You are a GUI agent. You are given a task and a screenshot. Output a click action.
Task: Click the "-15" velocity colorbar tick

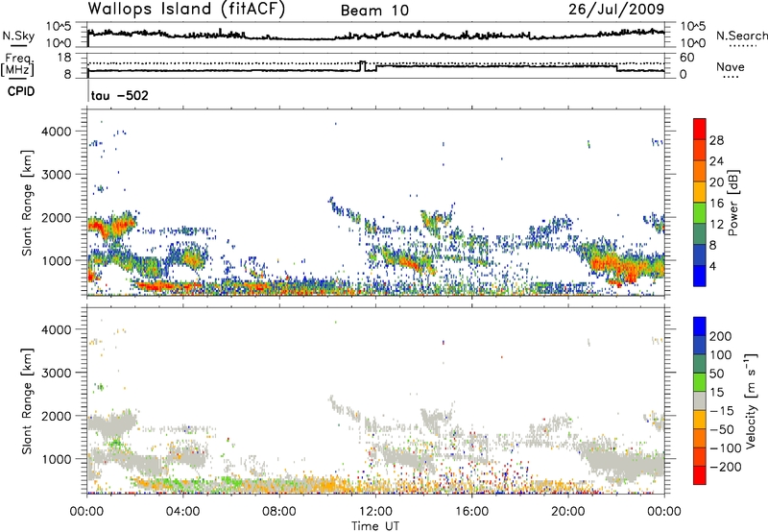[722, 411]
